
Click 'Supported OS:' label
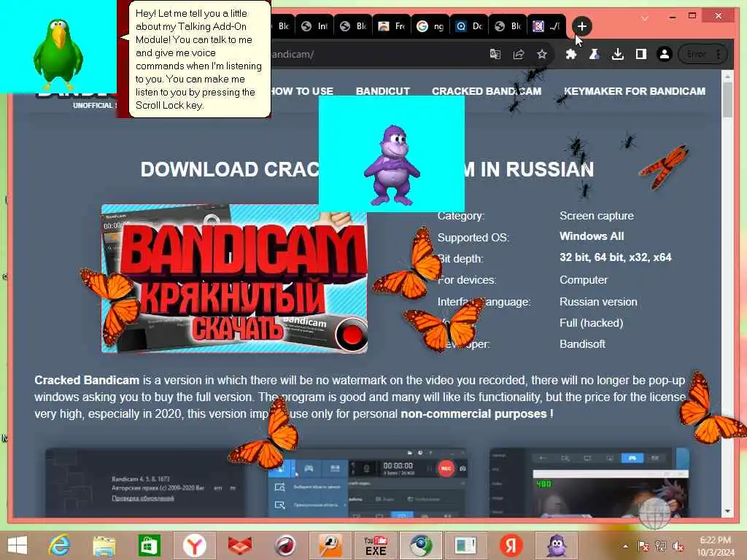point(473,238)
